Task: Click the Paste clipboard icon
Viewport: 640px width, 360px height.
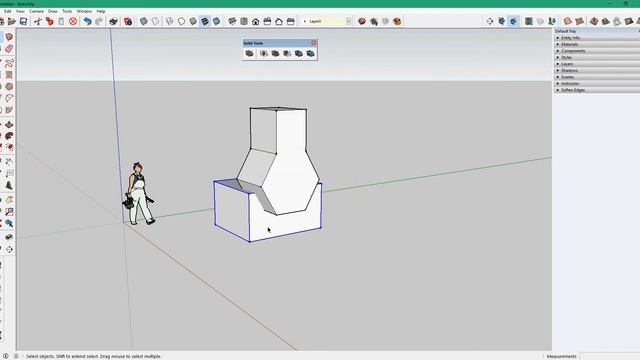Action: (x=61, y=21)
